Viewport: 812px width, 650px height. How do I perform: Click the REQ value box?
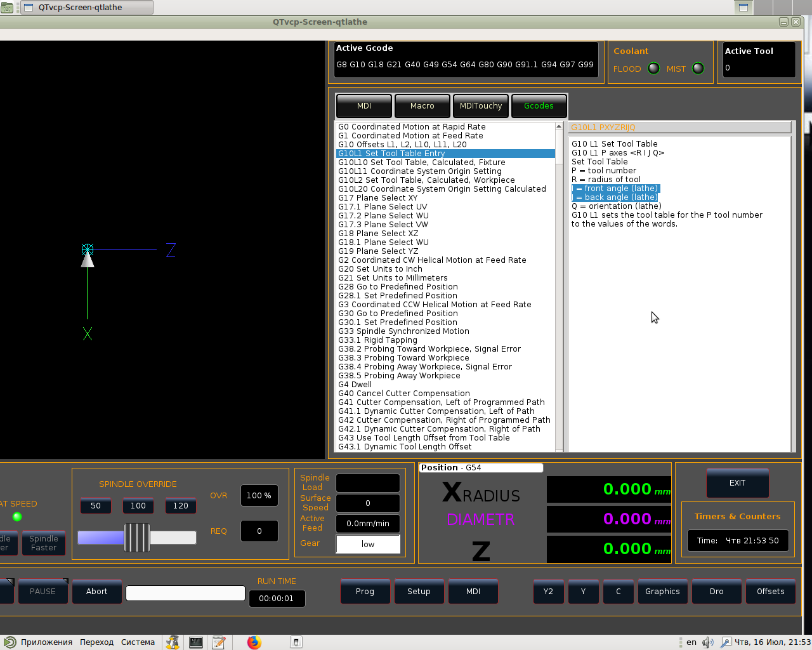pos(259,531)
